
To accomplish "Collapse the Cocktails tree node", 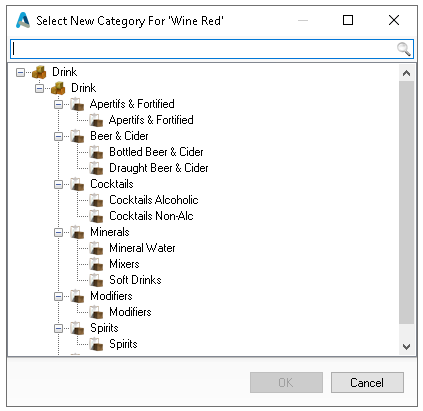I will click(x=58, y=184).
